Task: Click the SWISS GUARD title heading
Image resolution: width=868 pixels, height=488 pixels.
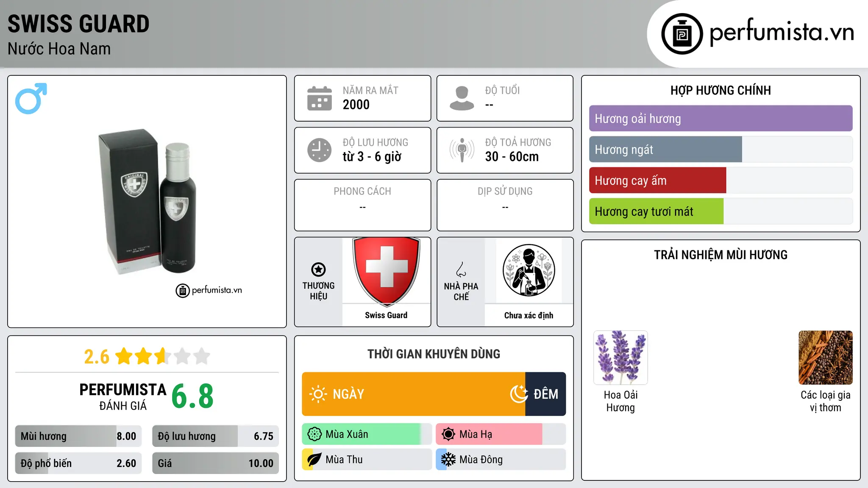Action: click(x=78, y=24)
